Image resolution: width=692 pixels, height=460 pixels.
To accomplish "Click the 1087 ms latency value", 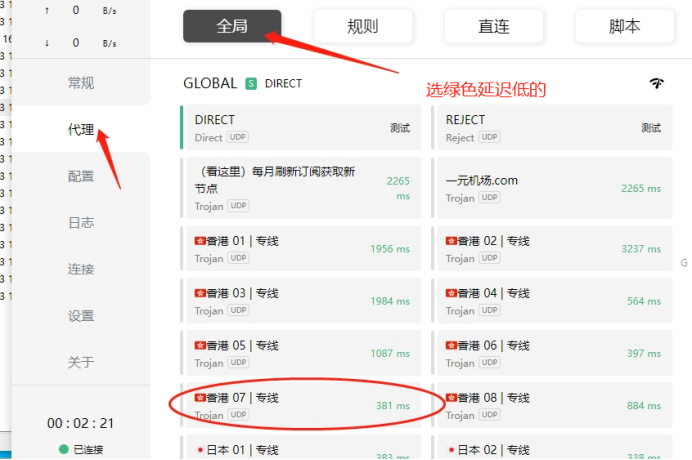I will (x=390, y=353).
